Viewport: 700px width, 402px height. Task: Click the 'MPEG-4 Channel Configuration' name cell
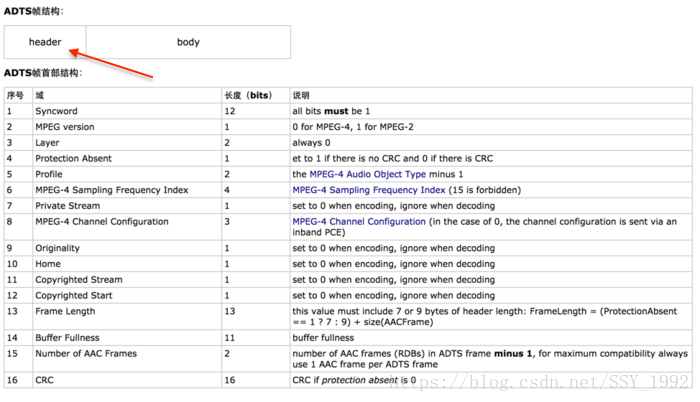127,227
